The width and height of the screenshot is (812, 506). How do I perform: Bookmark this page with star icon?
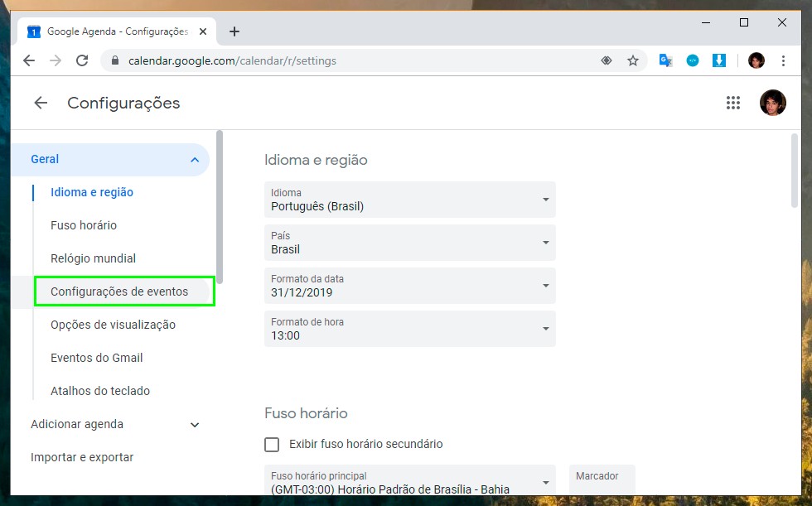[633, 60]
